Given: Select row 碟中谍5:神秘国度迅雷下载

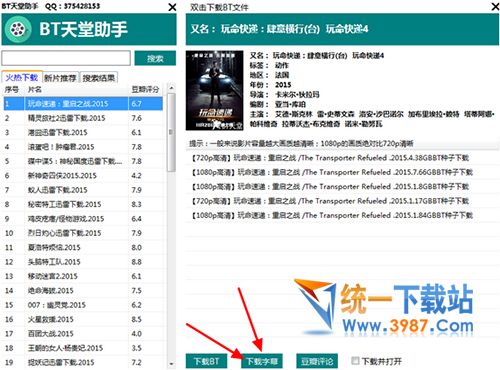Looking at the screenshot, I should [x=83, y=161].
